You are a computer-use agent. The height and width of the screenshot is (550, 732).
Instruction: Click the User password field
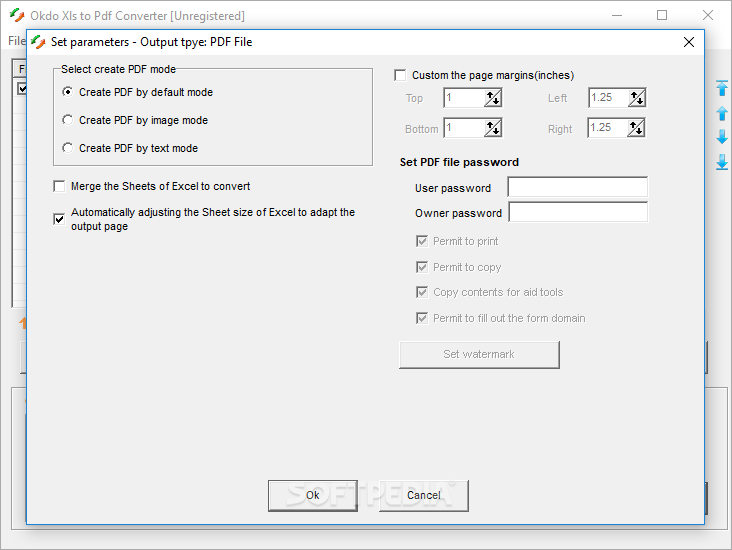578,187
